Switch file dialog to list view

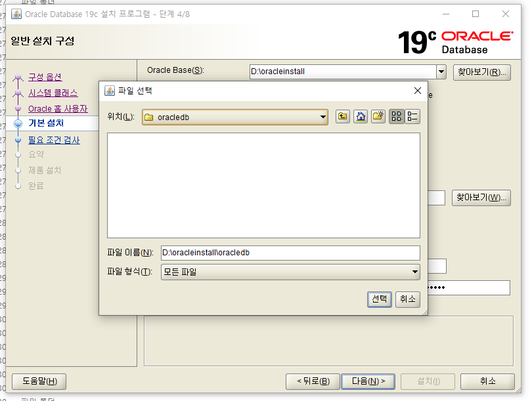(x=397, y=117)
